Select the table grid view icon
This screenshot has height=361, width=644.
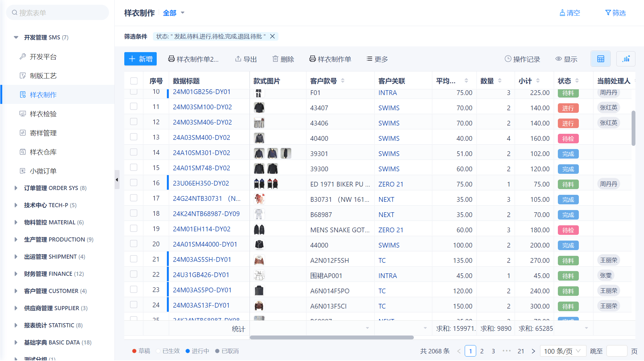click(600, 58)
